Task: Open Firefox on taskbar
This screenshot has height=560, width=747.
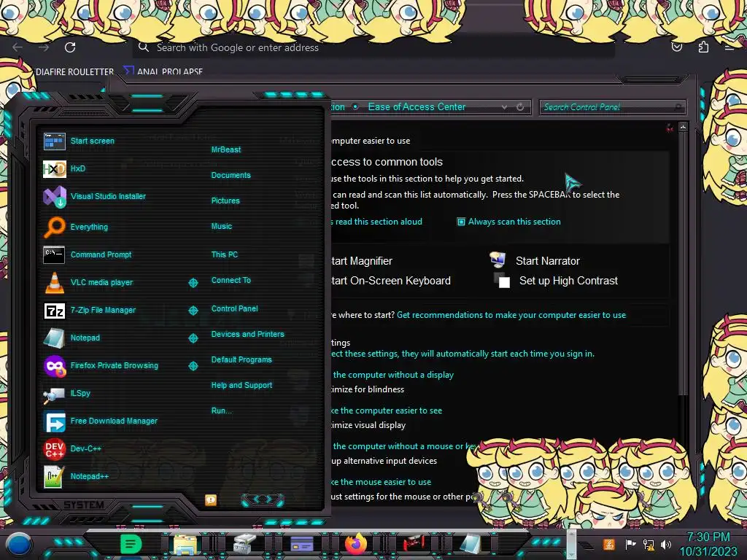Action: (356, 544)
